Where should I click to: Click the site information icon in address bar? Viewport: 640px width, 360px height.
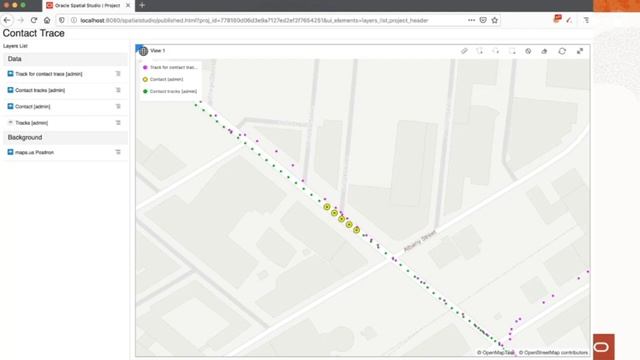73,20
